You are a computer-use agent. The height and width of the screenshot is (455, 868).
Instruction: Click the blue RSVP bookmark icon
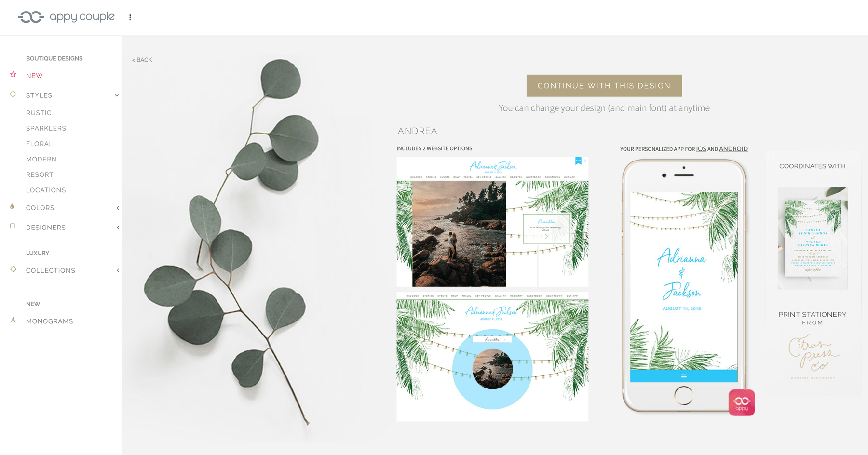coord(578,161)
